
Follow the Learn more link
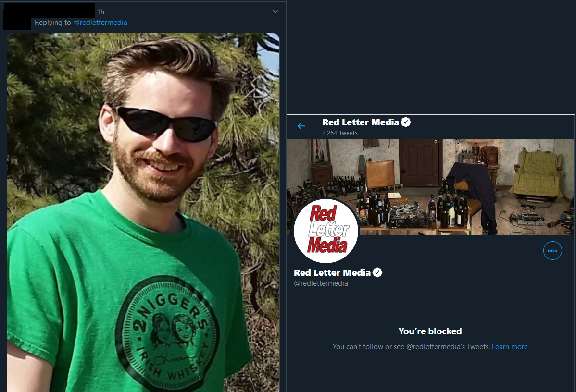point(510,347)
